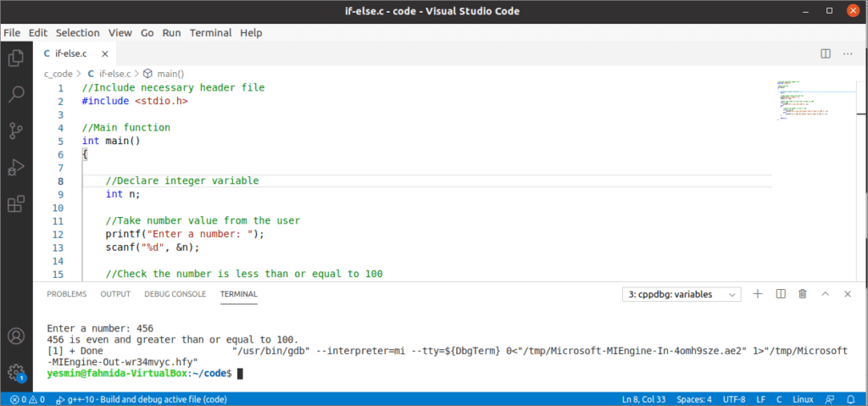
Task: Open the Run and Debug view
Action: click(16, 168)
